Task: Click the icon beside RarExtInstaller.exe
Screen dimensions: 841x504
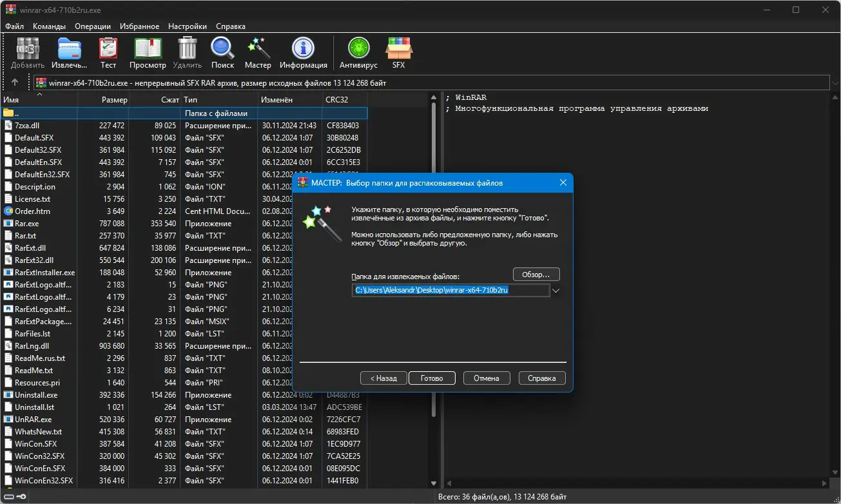Action: (x=8, y=273)
